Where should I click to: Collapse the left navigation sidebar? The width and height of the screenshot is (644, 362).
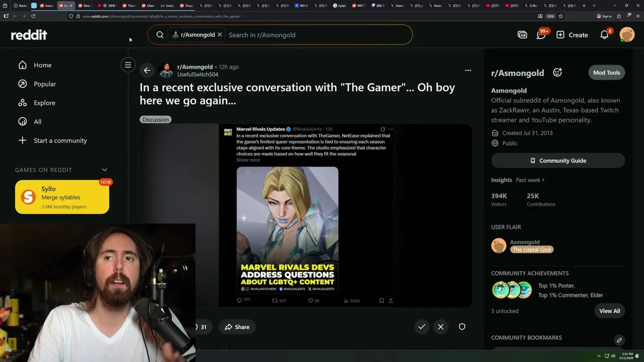point(128,65)
